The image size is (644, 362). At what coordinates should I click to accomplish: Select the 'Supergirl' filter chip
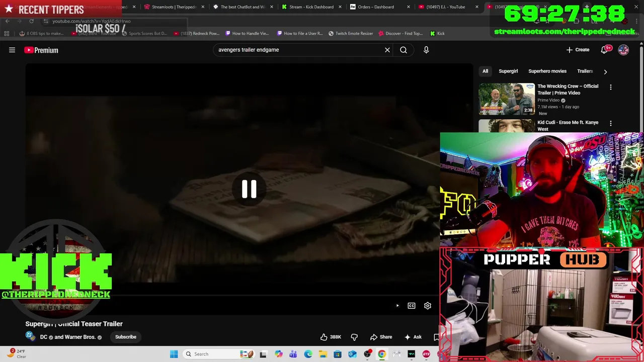click(508, 71)
